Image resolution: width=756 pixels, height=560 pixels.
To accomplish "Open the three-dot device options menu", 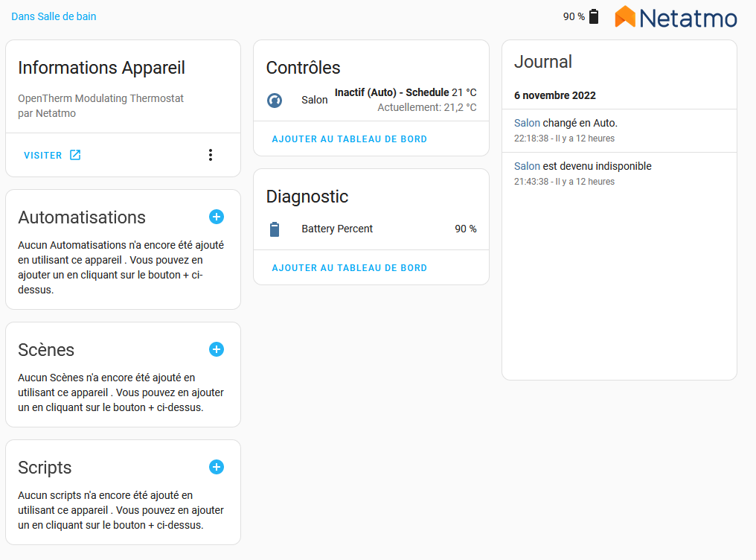I will coord(211,155).
